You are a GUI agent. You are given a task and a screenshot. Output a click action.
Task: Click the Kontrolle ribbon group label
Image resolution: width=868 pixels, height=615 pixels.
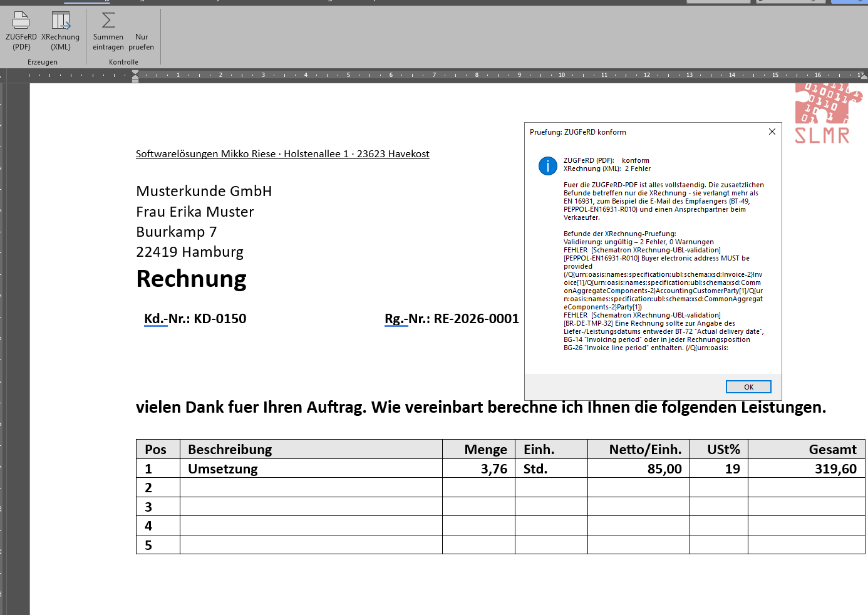(123, 62)
